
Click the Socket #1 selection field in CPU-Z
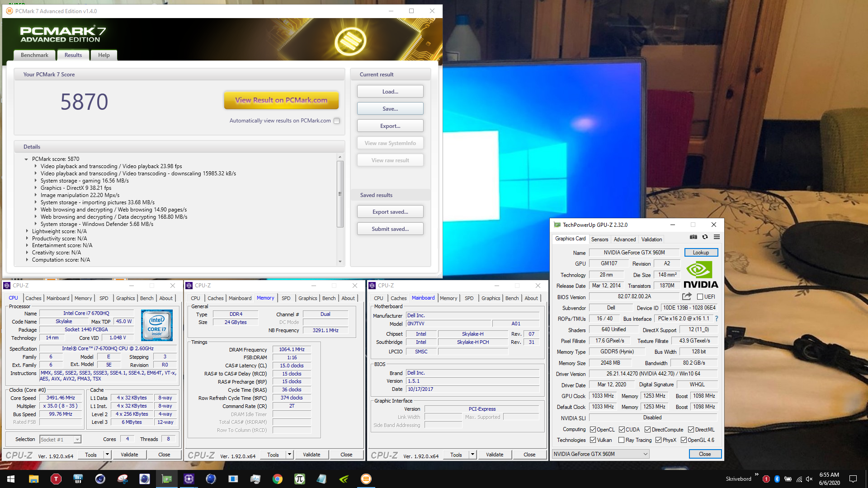60,440
